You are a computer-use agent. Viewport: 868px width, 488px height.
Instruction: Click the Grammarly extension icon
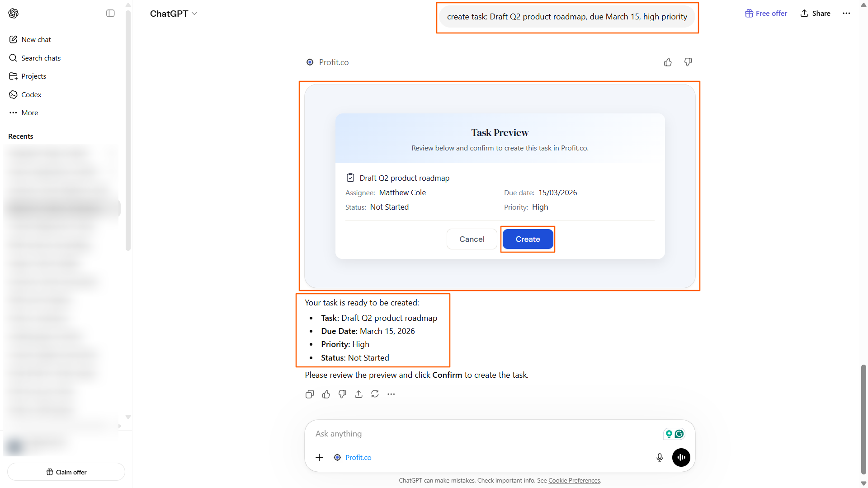[x=679, y=434]
